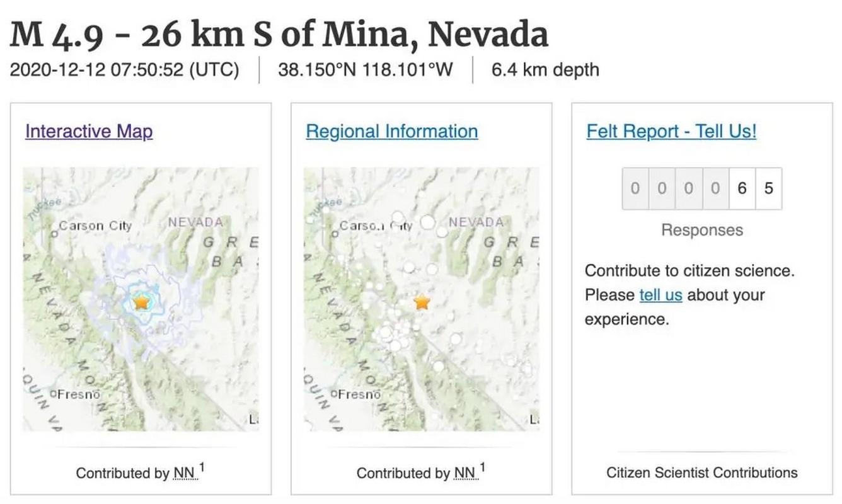Open the Interactive Map link
Viewport: 842px width, 504px height.
pos(89,131)
